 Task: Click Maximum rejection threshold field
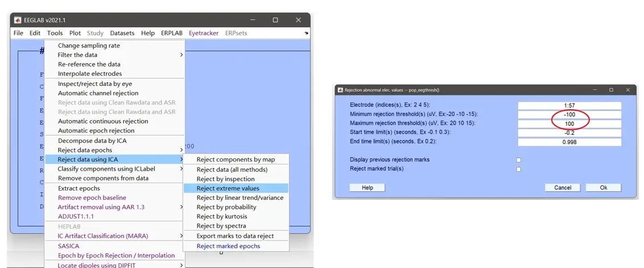click(x=569, y=123)
